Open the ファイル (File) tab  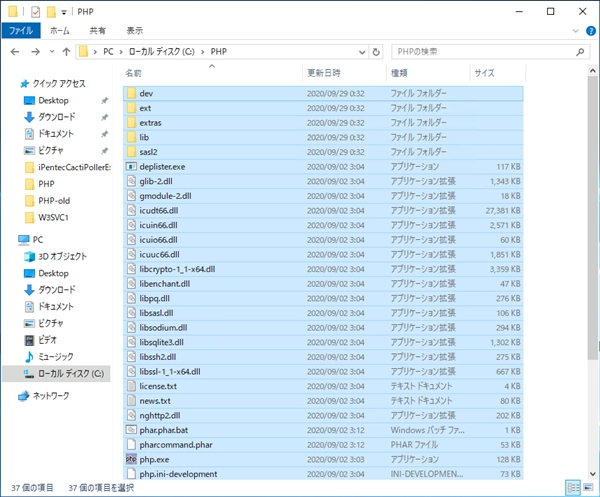(x=21, y=31)
